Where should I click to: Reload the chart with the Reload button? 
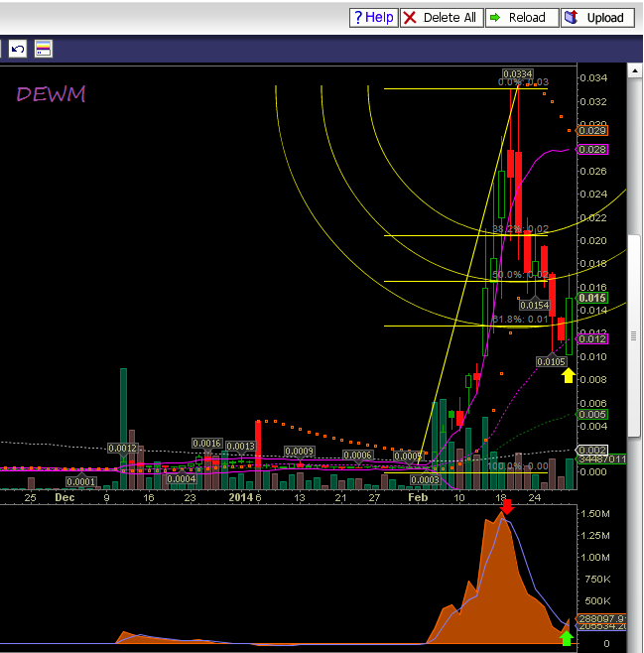tap(519, 17)
